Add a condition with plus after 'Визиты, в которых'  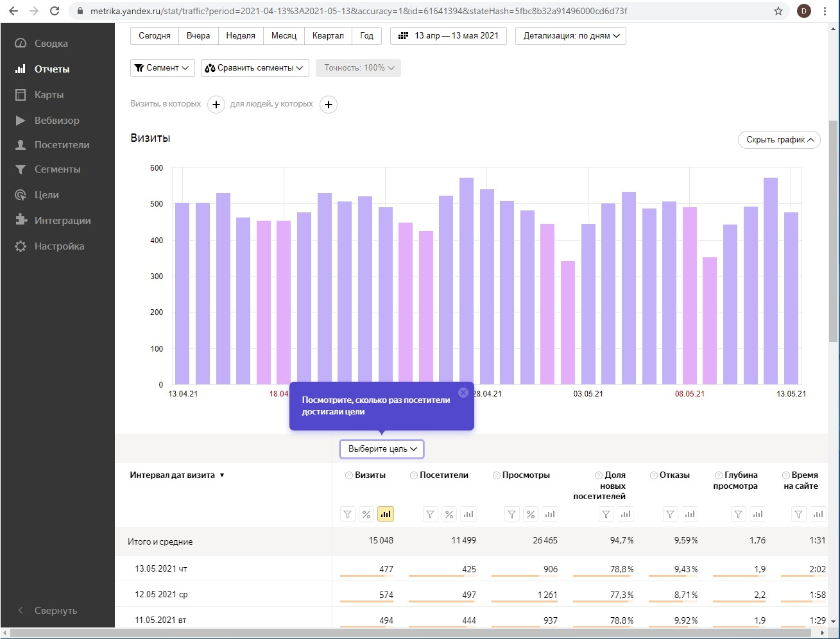[x=216, y=105]
